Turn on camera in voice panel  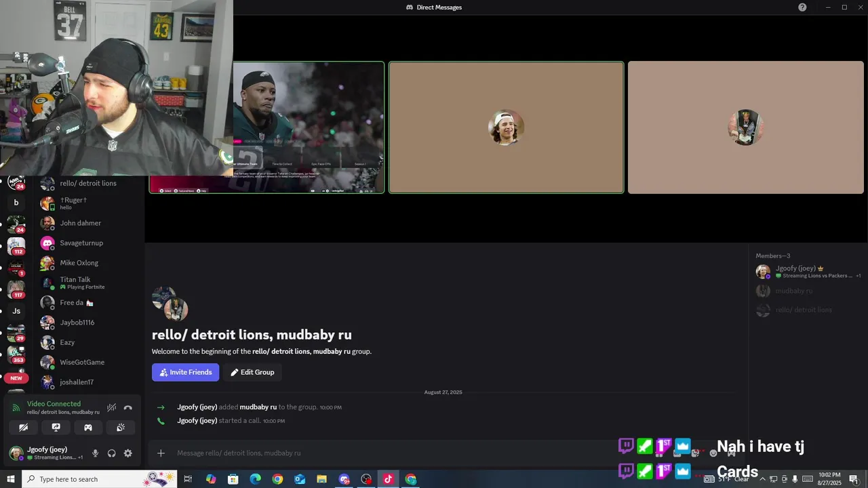click(23, 428)
